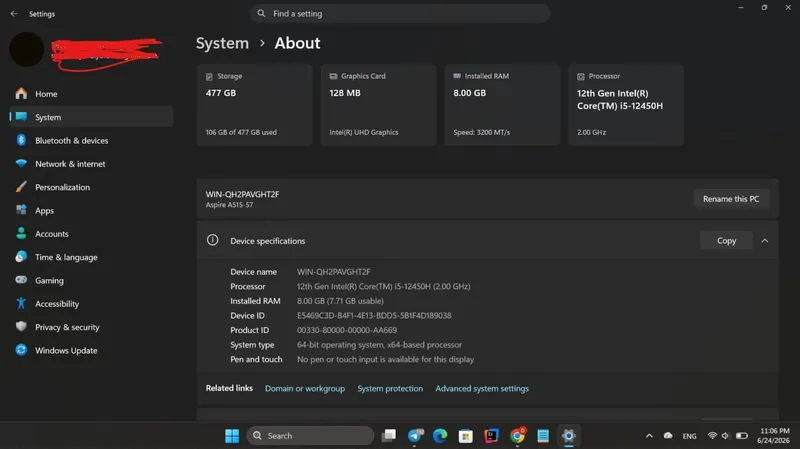Open Domain or workgroup link
The height and width of the screenshot is (449, 800).
pos(305,389)
